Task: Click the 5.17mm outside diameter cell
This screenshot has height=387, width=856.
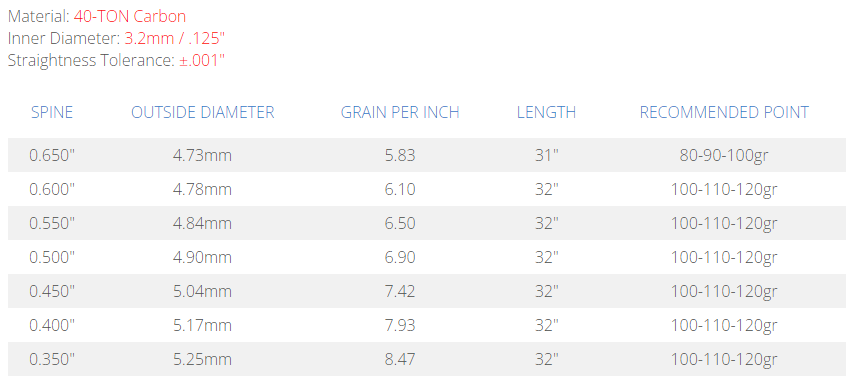Action: 203,325
